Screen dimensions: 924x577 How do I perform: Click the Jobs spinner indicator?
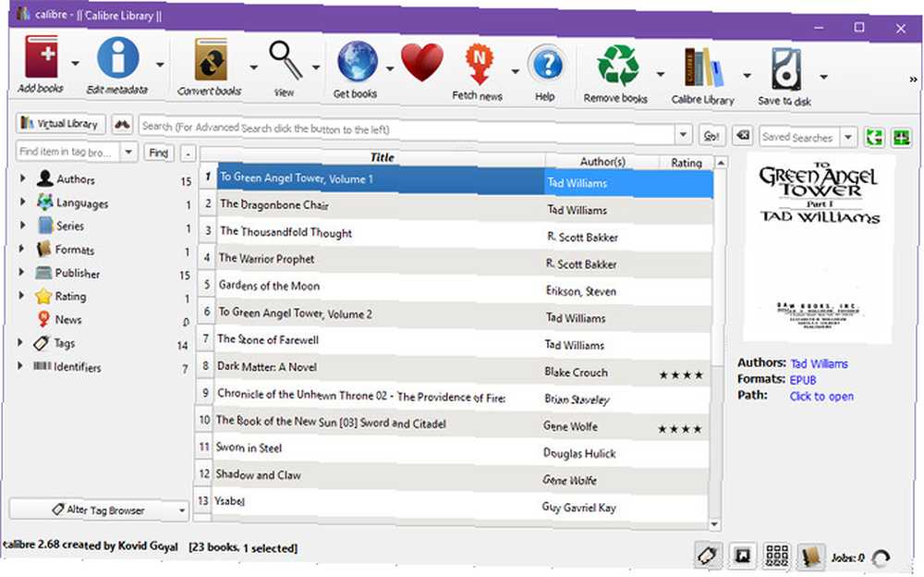pyautogui.click(x=881, y=558)
